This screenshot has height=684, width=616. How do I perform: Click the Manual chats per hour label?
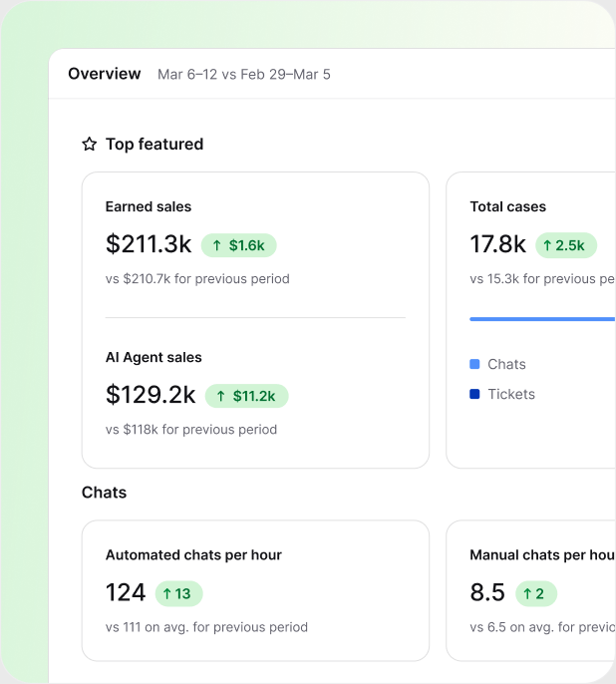542,554
